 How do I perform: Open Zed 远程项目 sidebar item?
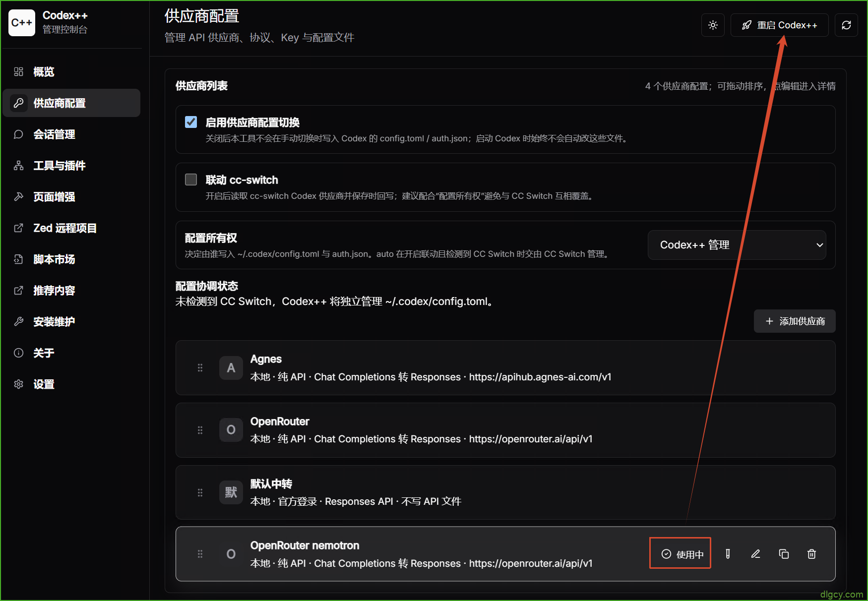(x=71, y=228)
